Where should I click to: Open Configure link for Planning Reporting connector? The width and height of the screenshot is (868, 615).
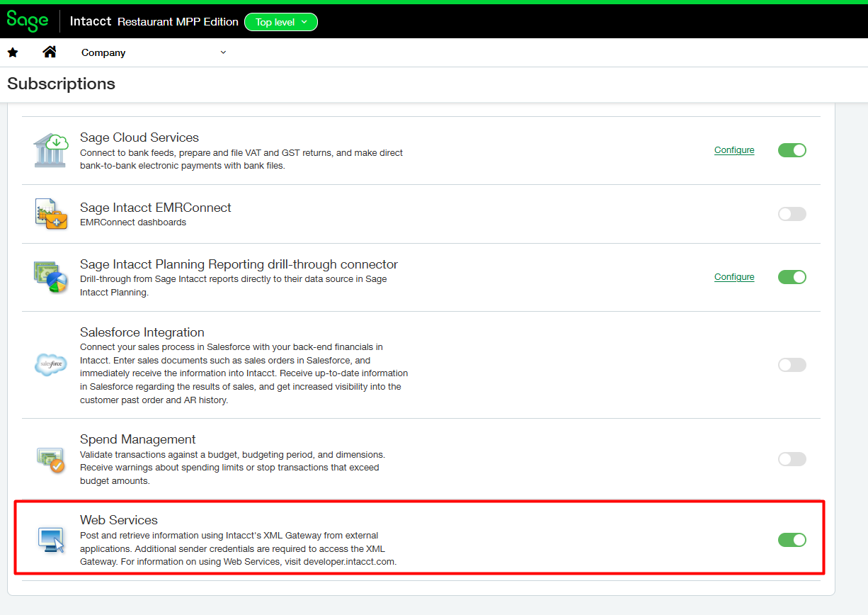[734, 277]
